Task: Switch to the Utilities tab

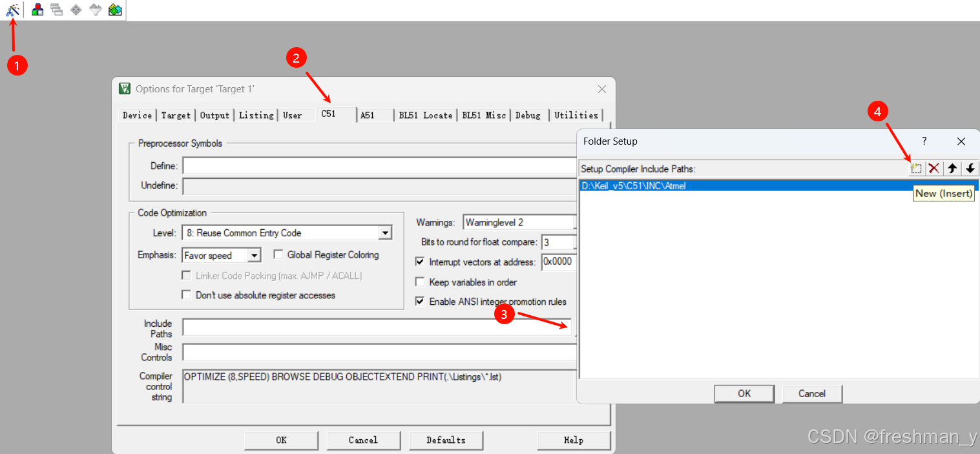Action: click(576, 115)
